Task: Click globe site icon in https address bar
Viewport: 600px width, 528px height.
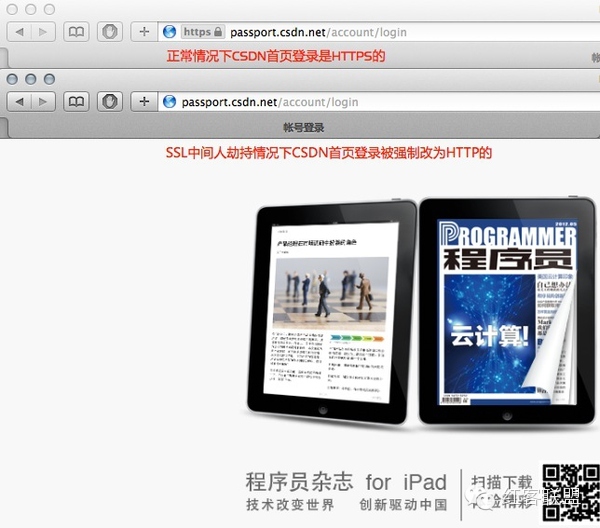Action: click(170, 32)
